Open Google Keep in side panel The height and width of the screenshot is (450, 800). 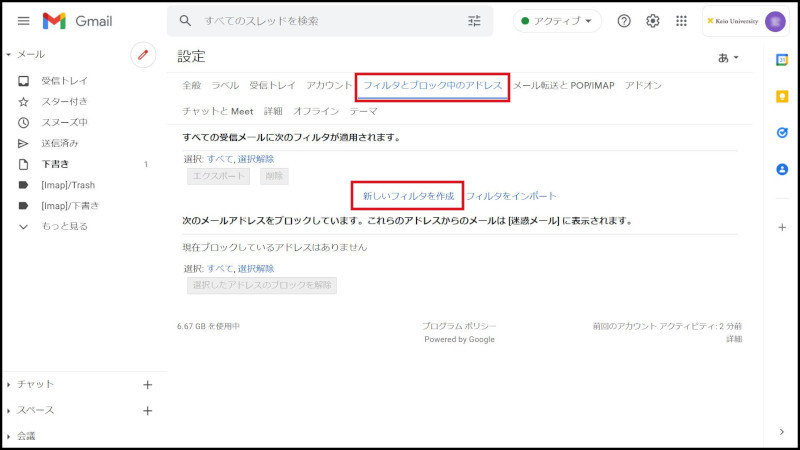(782, 96)
